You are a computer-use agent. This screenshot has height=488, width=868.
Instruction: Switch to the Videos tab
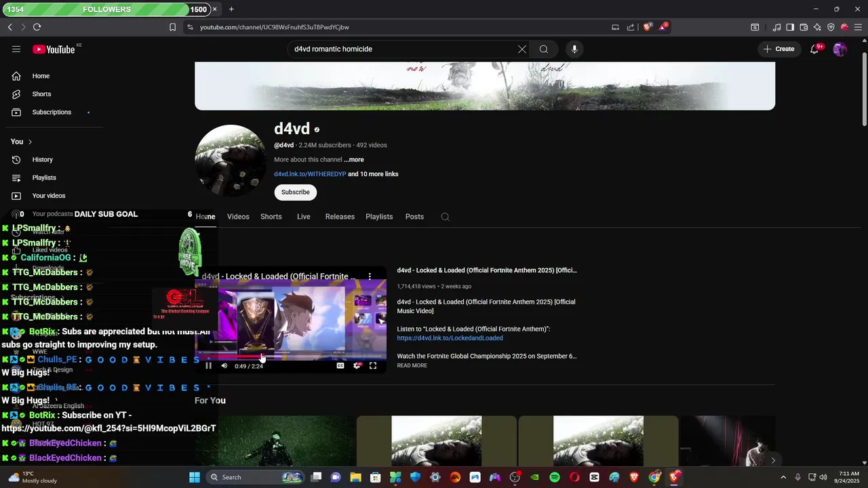(x=238, y=217)
